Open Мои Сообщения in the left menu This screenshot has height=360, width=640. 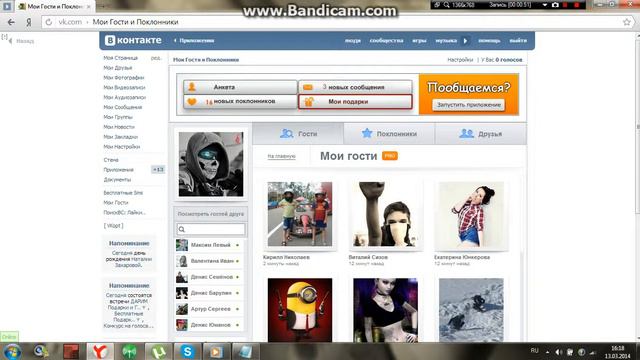122,107
